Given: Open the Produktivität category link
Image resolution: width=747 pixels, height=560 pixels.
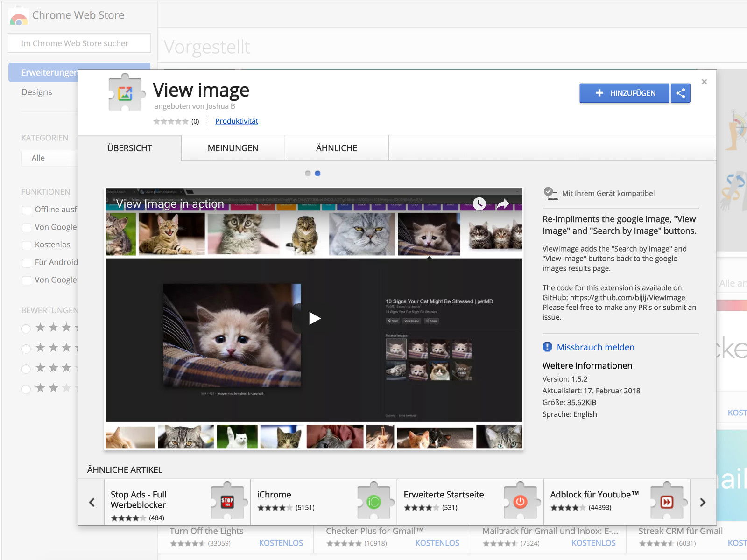Looking at the screenshot, I should click(x=237, y=121).
